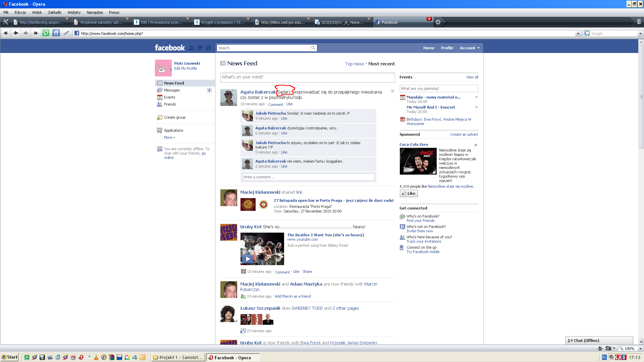Select Top news feed filter
Image resolution: width=644 pixels, height=362 pixels.
tap(355, 64)
